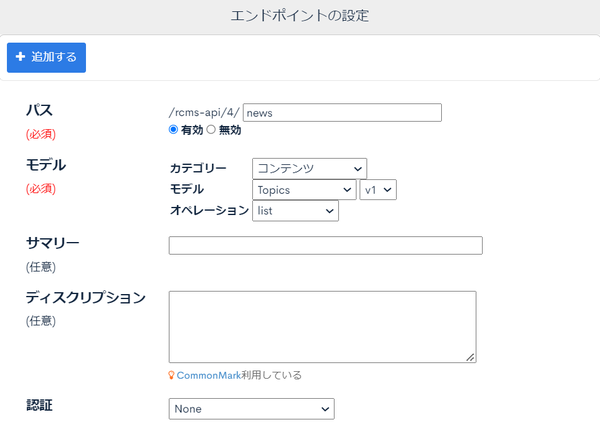Open the カテゴリー dropdown showing コンテンツ

[309, 168]
